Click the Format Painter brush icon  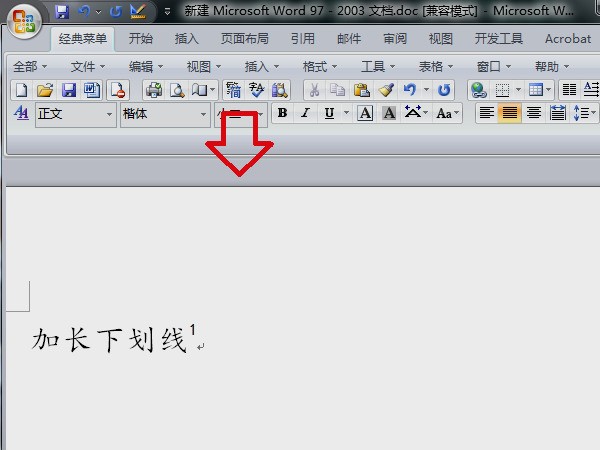click(x=385, y=90)
